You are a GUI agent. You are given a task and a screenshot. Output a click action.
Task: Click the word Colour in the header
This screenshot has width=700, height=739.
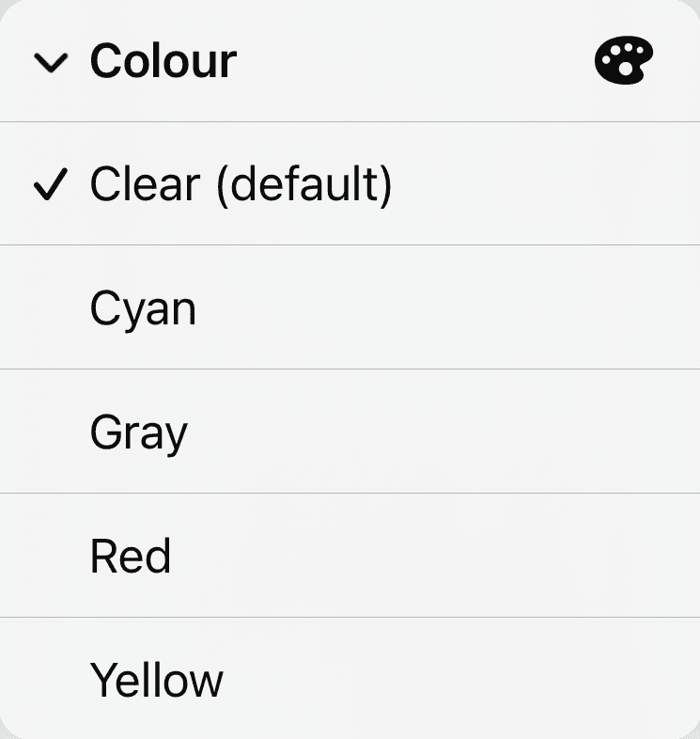(163, 62)
